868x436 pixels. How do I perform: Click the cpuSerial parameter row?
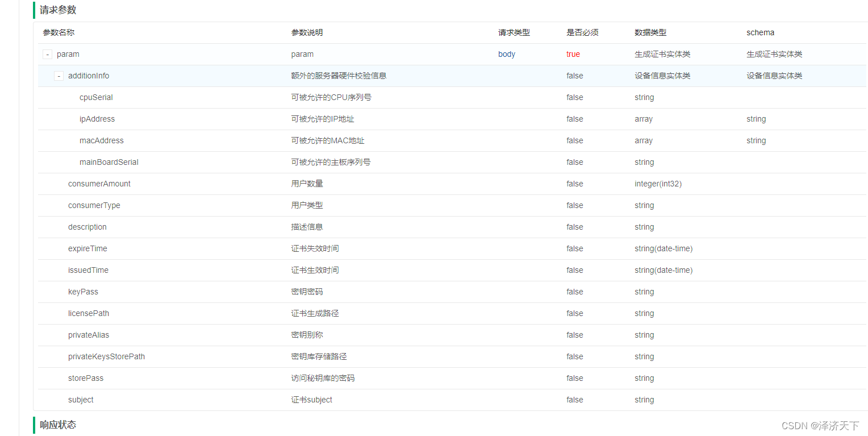click(x=452, y=98)
